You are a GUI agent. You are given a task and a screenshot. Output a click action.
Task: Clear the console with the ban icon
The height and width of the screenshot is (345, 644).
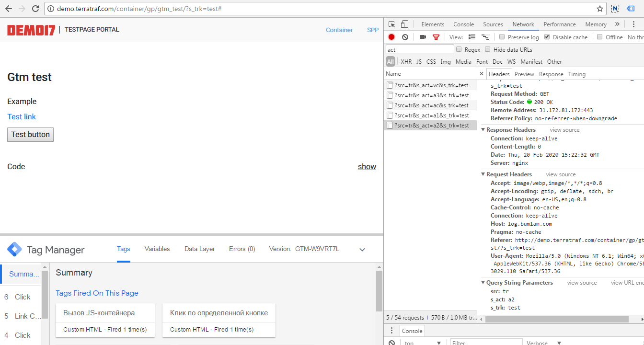point(391,343)
